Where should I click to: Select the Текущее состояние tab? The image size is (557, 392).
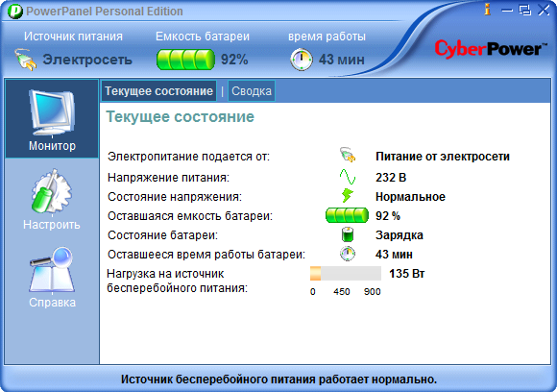pos(158,91)
